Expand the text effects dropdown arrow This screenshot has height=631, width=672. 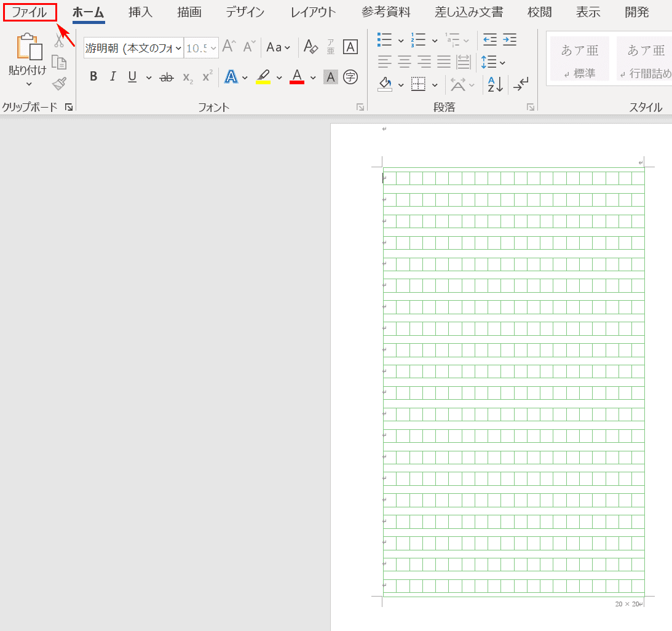click(245, 77)
